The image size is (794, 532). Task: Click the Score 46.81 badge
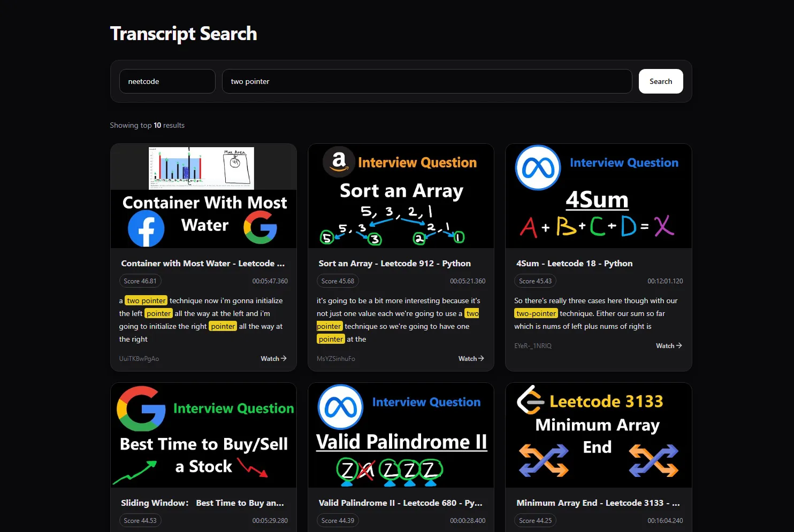(140, 281)
